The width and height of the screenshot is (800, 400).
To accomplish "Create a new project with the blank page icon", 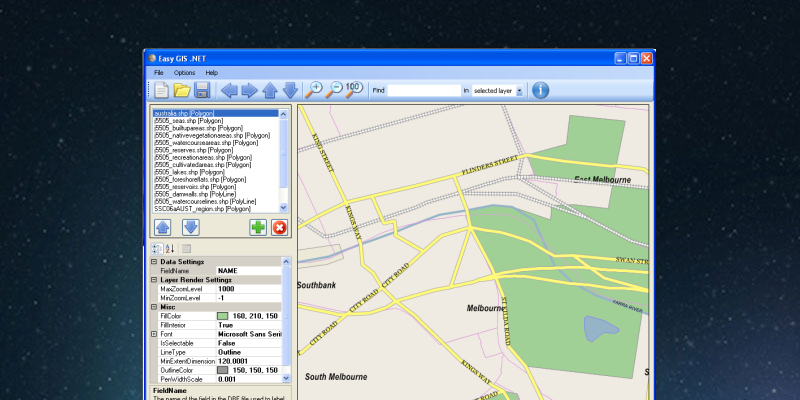I will (x=161, y=90).
